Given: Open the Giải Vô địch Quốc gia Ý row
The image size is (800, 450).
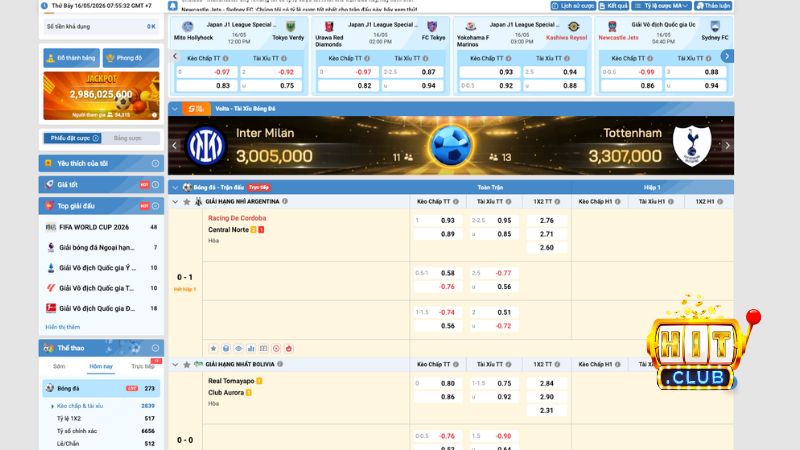Looking at the screenshot, I should click(x=101, y=268).
